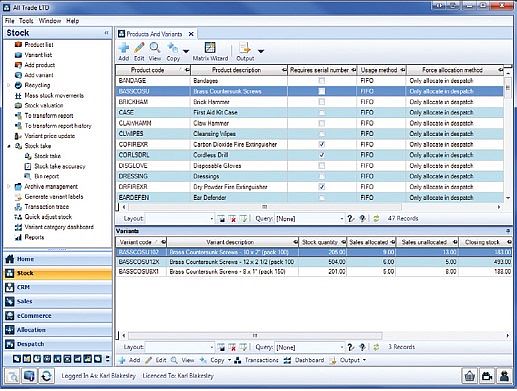Image resolution: width=517 pixels, height=391 pixels.
Task: Go to the Despatch module
Action: click(58, 344)
